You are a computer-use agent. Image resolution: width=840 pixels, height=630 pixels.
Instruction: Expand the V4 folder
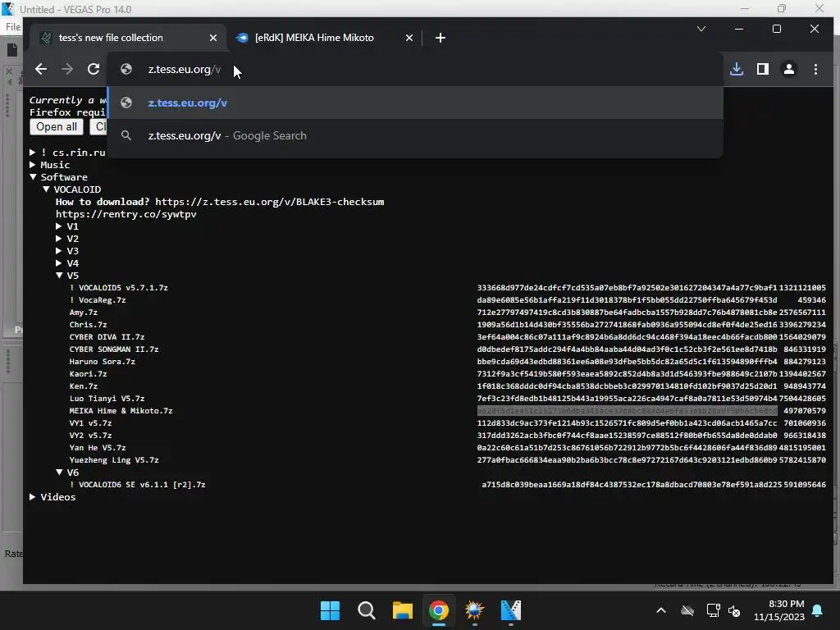click(59, 263)
